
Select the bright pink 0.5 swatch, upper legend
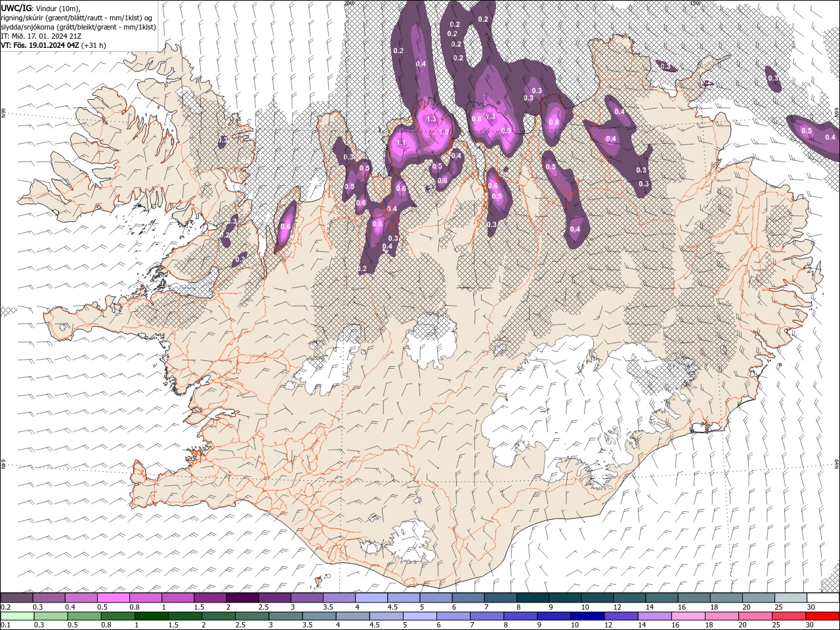[x=113, y=598]
